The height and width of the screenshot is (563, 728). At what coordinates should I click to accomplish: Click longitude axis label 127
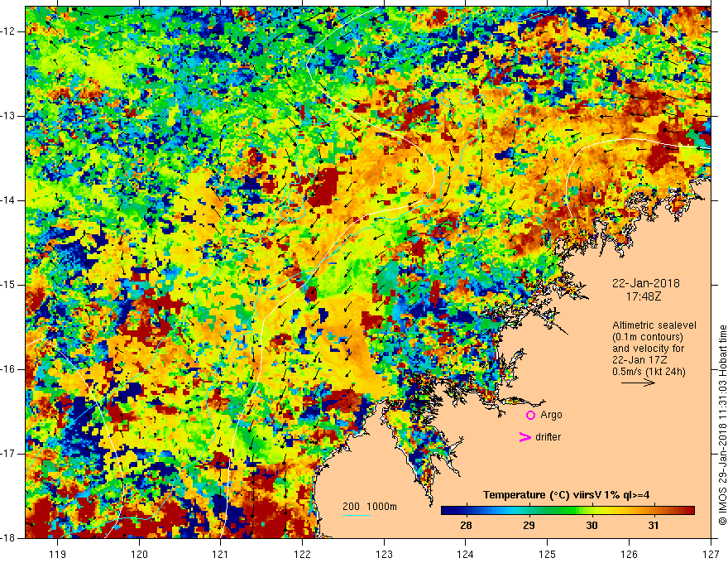tap(711, 554)
